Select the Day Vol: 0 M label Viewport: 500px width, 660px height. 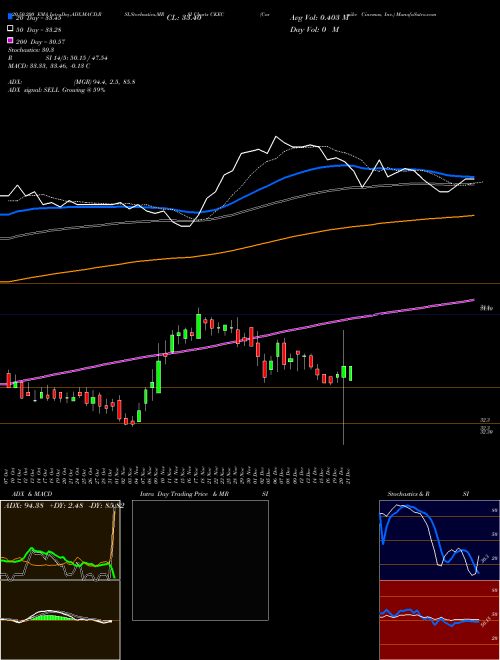pyautogui.click(x=314, y=29)
